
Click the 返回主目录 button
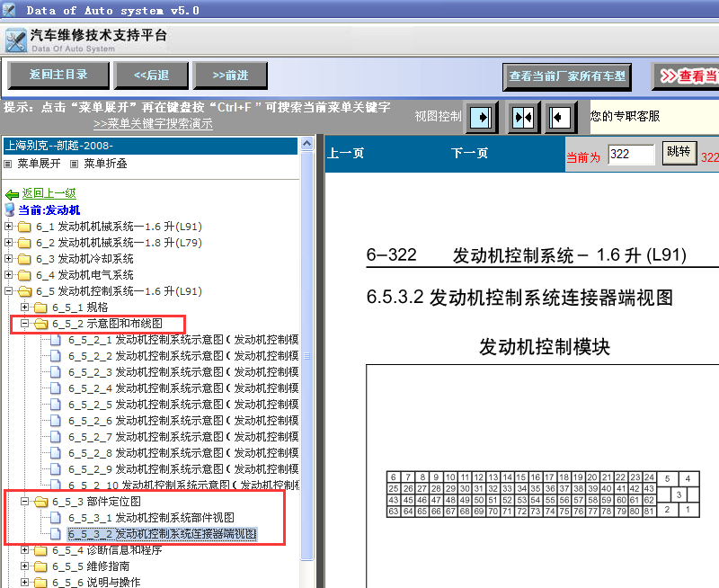pyautogui.click(x=58, y=76)
